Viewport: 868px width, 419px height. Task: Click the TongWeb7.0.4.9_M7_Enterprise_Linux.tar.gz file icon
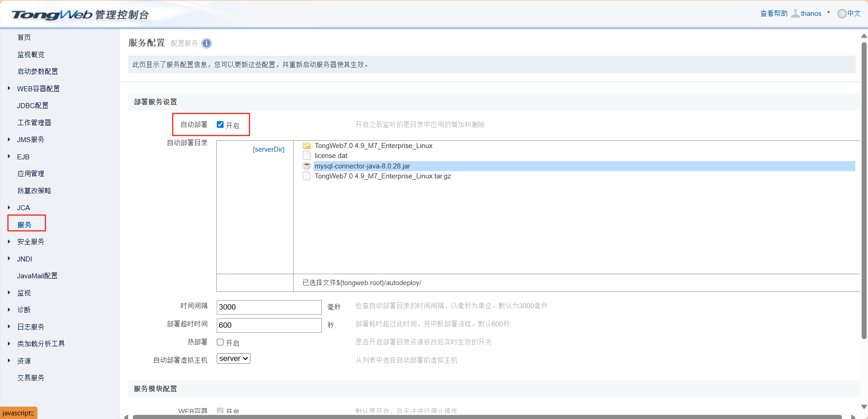(x=306, y=176)
